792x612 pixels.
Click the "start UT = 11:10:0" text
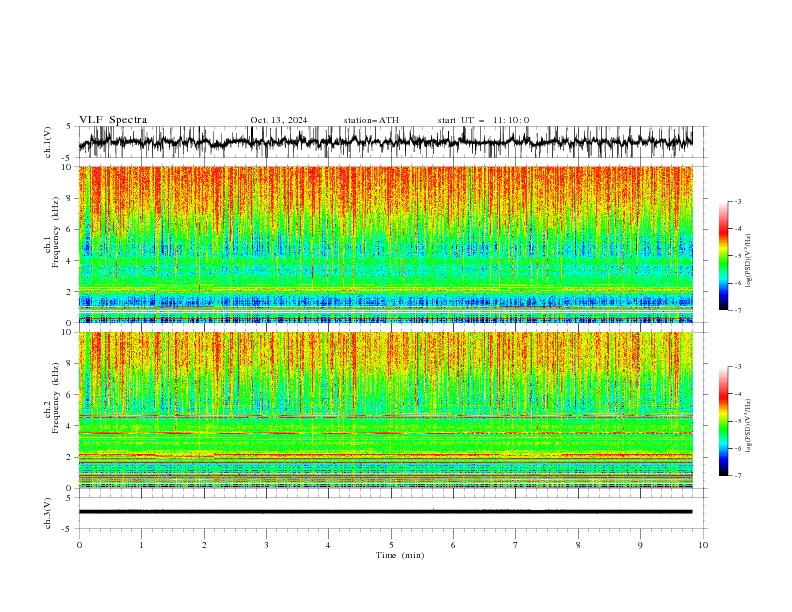pyautogui.click(x=483, y=120)
